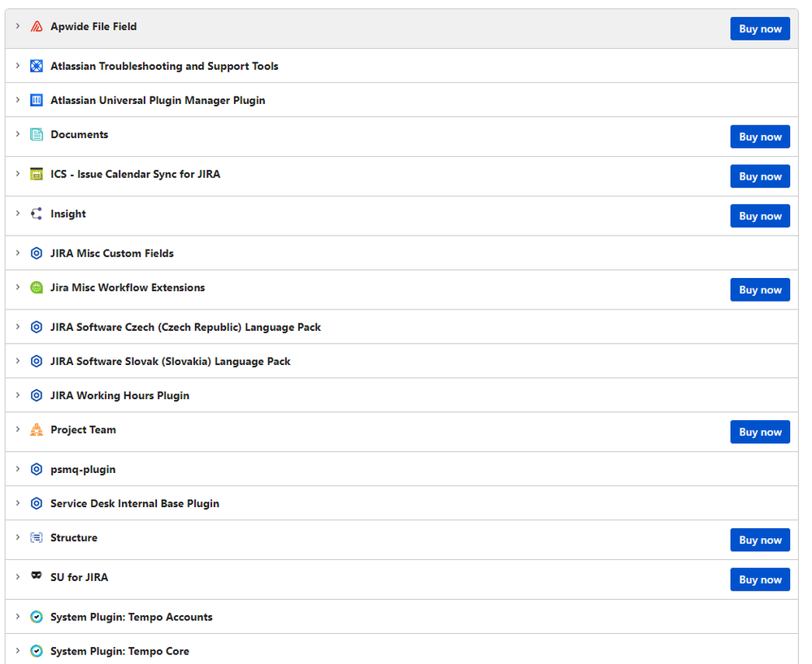
Task: Expand the SU for JIRA row
Action: pyautogui.click(x=18, y=577)
